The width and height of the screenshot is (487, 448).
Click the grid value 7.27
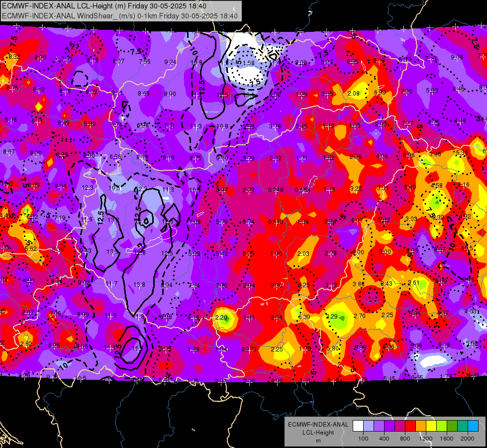pyautogui.click(x=407, y=123)
